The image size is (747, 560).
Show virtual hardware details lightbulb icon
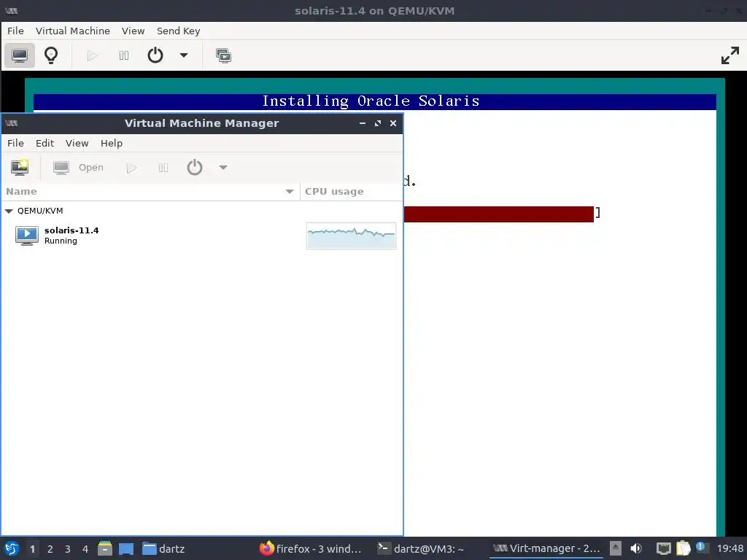point(51,55)
